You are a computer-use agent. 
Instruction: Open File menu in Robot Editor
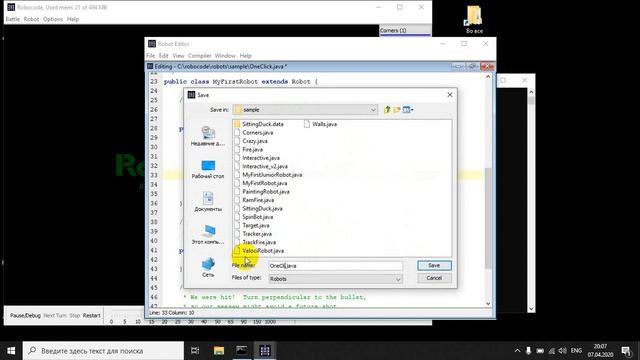[151, 56]
